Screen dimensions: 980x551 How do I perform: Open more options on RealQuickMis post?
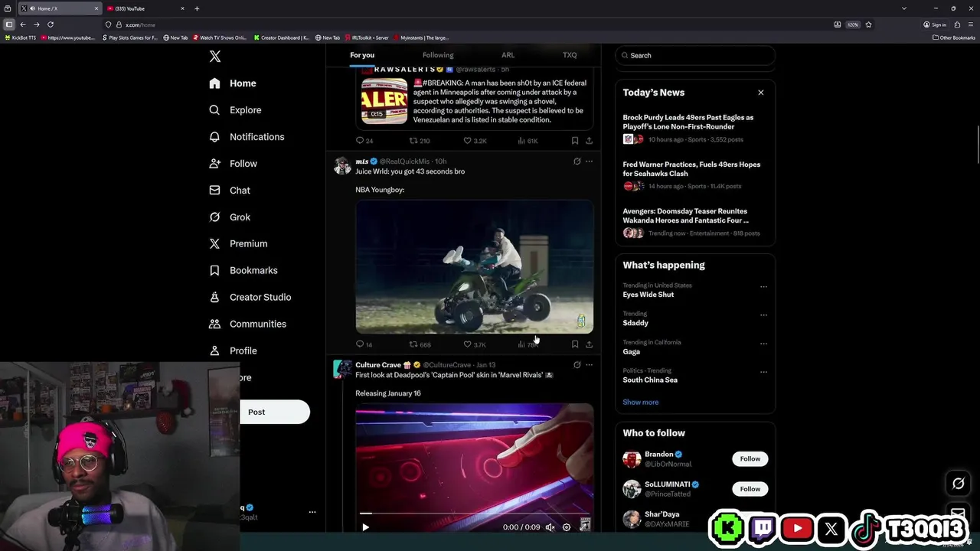click(x=589, y=161)
